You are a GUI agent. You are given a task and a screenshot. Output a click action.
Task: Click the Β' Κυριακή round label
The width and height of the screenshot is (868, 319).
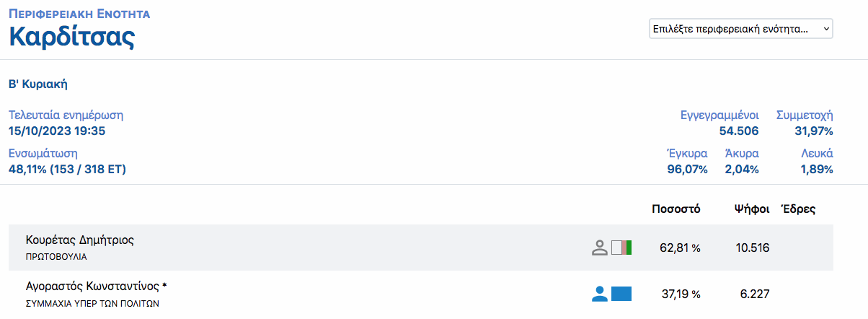pyautogui.click(x=37, y=84)
